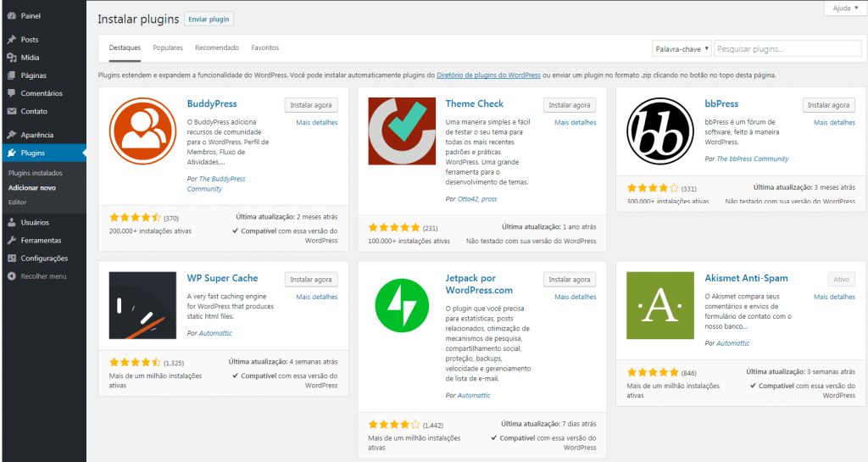Image resolution: width=868 pixels, height=462 pixels.
Task: Click the Comentários speech bubble icon
Action: pyautogui.click(x=12, y=93)
